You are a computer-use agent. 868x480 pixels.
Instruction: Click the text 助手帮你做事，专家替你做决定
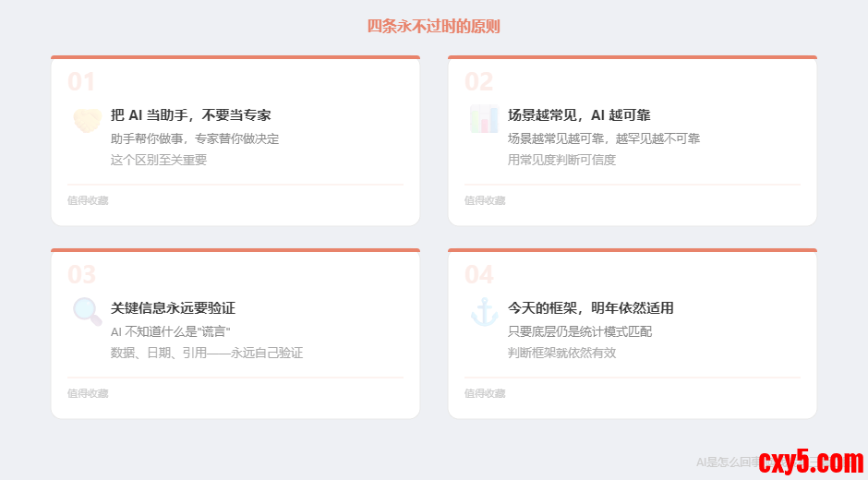[x=195, y=138]
